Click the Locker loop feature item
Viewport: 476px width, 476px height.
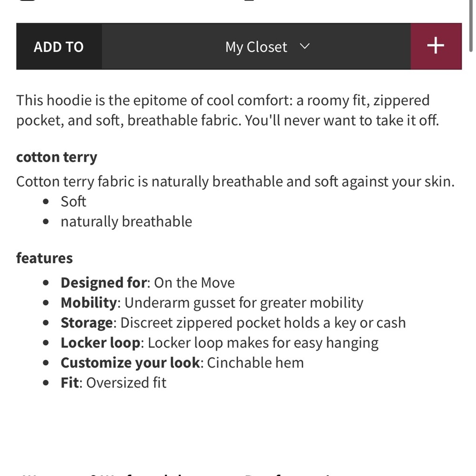point(219,343)
